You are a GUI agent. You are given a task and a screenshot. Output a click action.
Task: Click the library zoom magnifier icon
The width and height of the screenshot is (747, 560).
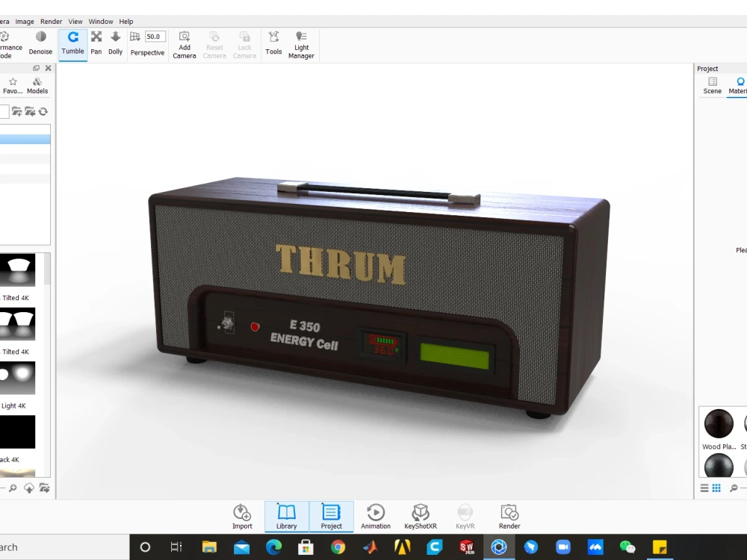[x=13, y=488]
